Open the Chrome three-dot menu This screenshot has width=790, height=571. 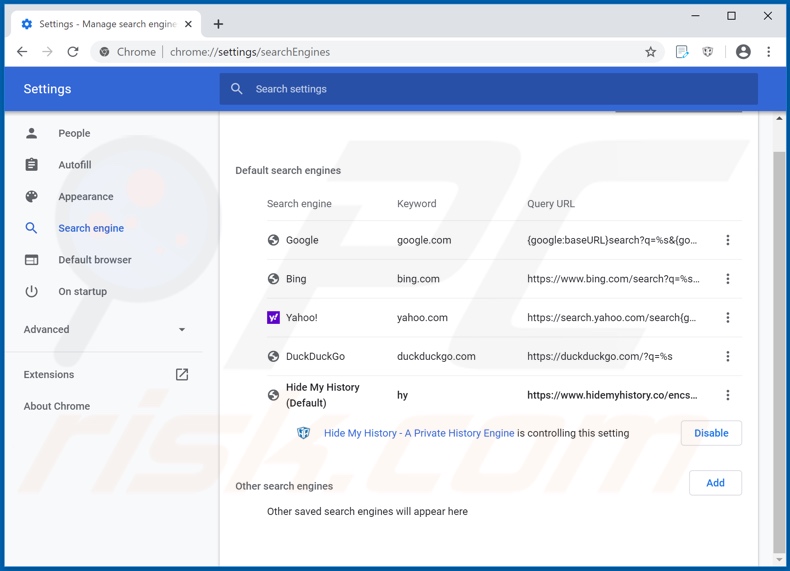(768, 52)
